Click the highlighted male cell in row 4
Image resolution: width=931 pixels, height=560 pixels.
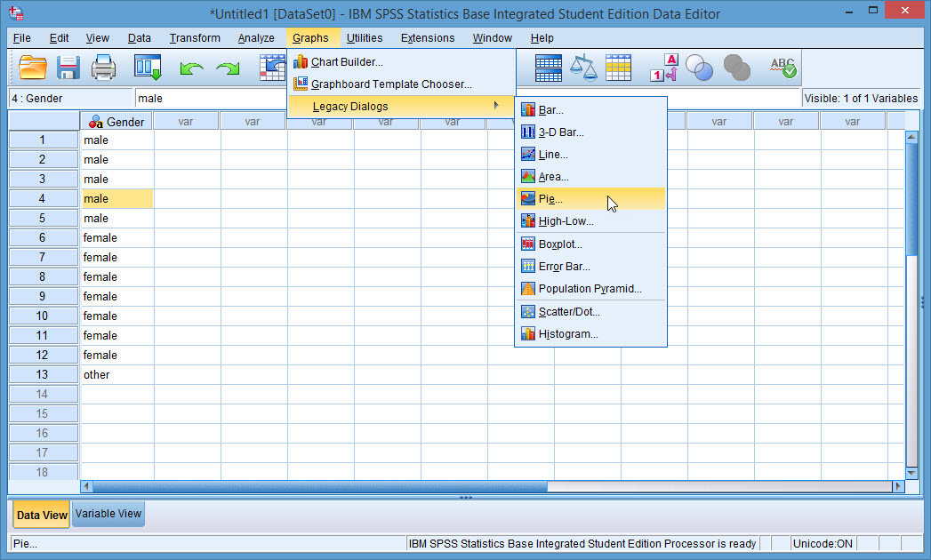pos(117,199)
